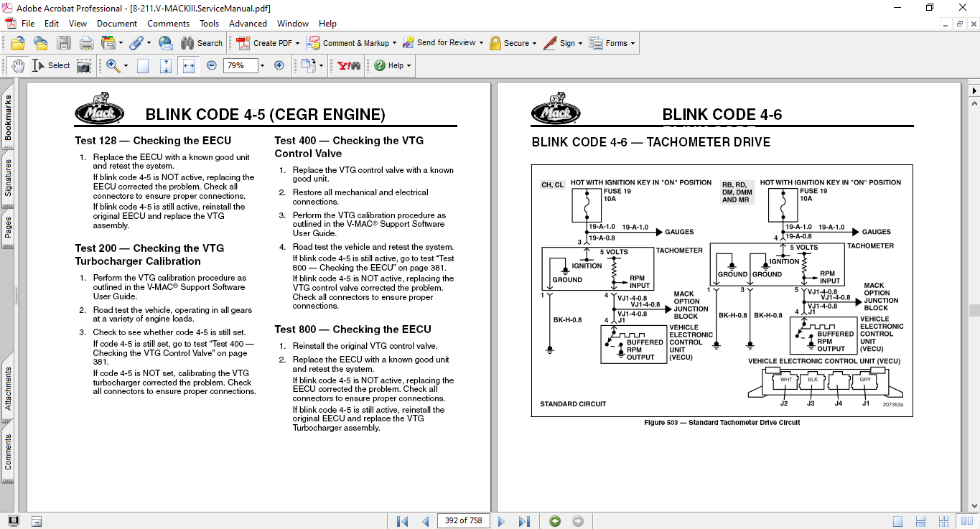The width and height of the screenshot is (980, 529).
Task: Open the Pages side tab
Action: coord(8,227)
